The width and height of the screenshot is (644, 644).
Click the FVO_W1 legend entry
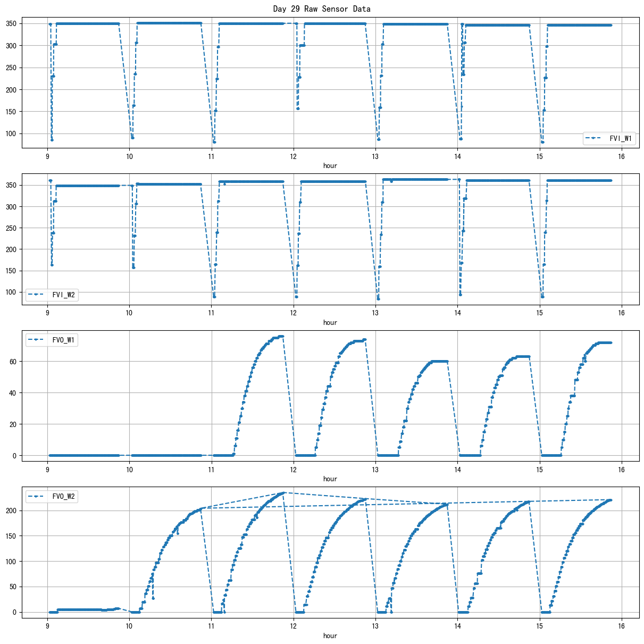pyautogui.click(x=63, y=340)
